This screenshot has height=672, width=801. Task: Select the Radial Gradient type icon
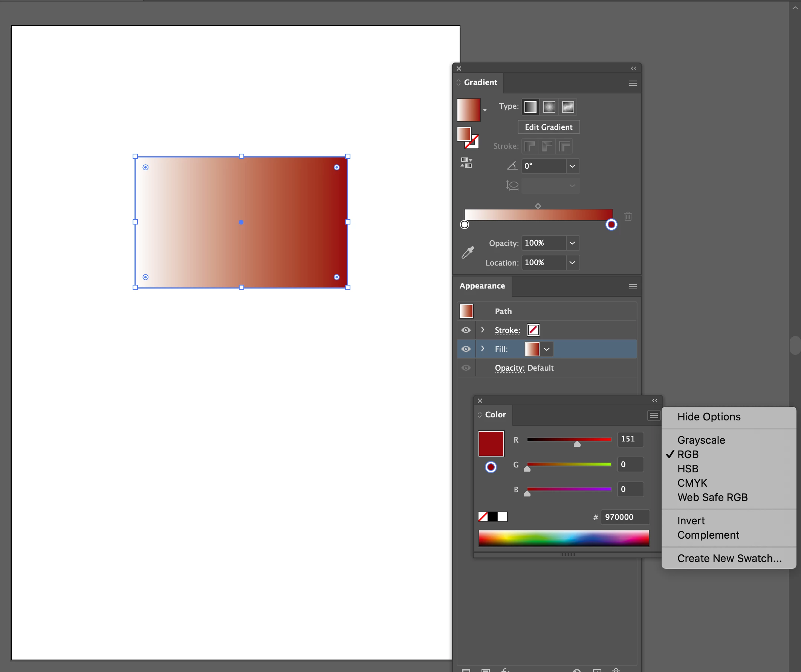tap(549, 107)
